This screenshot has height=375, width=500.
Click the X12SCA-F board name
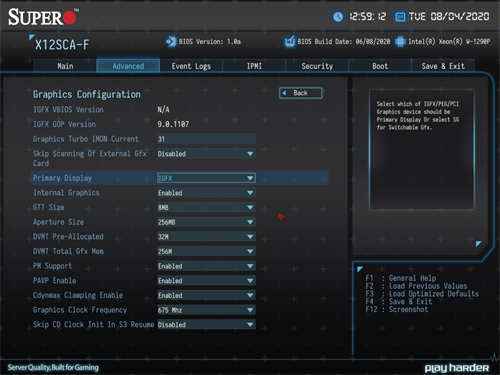point(62,45)
